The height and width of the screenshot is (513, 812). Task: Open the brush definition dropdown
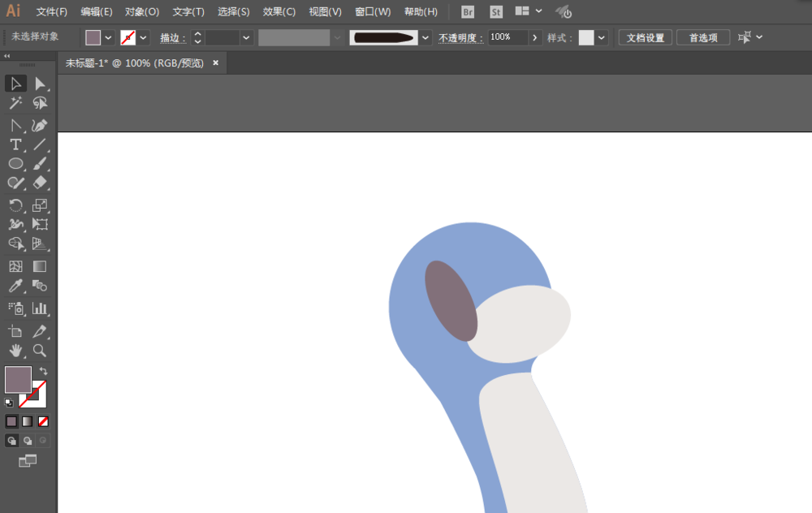tap(425, 37)
